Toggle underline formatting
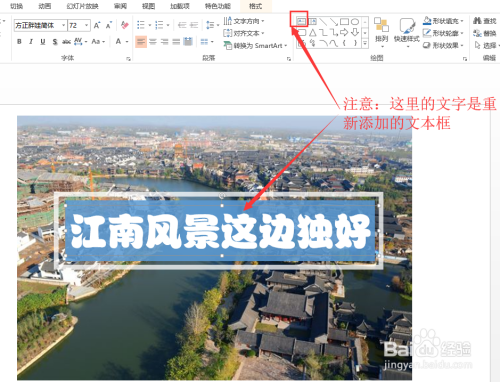This screenshot has width=500, height=382. click(x=43, y=41)
